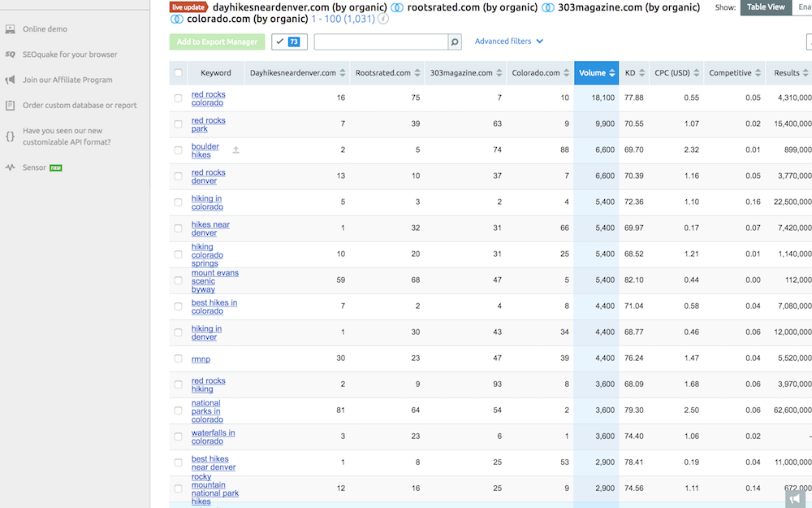Click the rings icon before 303magazine.com

pos(548,8)
